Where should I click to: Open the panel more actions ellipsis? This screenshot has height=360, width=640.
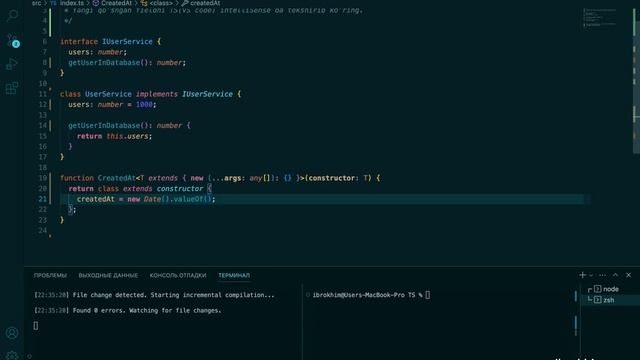[x=602, y=275]
